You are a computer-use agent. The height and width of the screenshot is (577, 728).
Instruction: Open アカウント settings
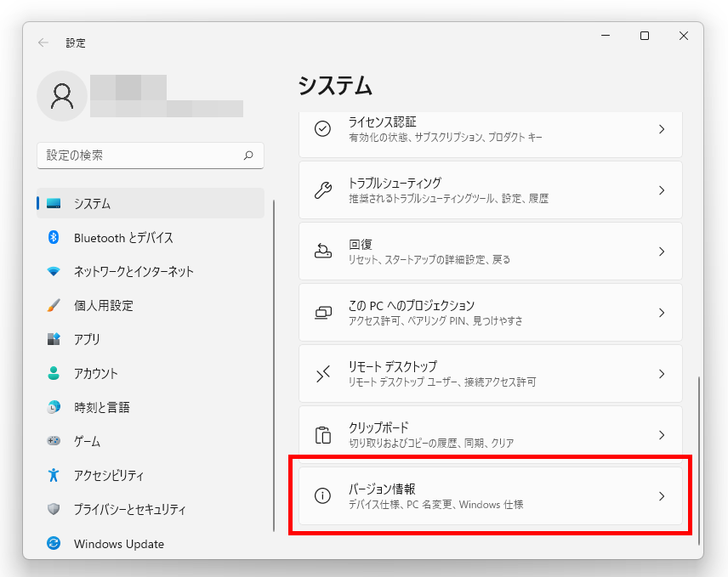151,373
